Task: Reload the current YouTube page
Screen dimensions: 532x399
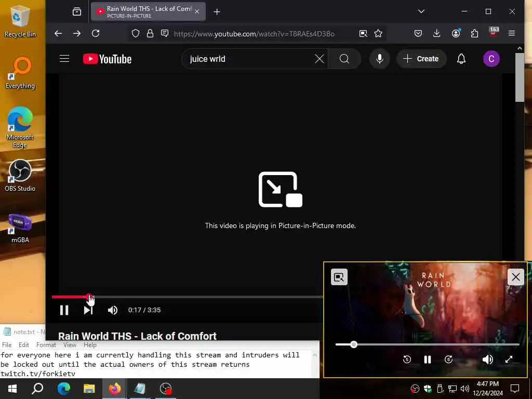Action: coord(96,33)
